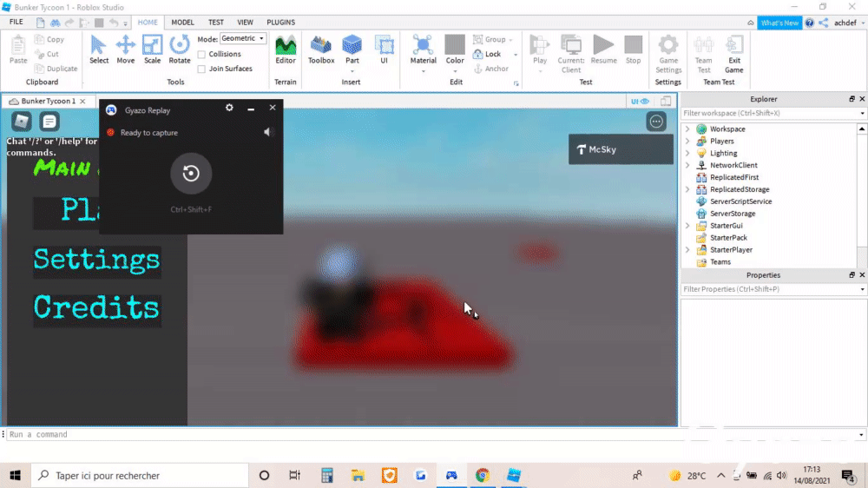Activate the Move tool

126,49
